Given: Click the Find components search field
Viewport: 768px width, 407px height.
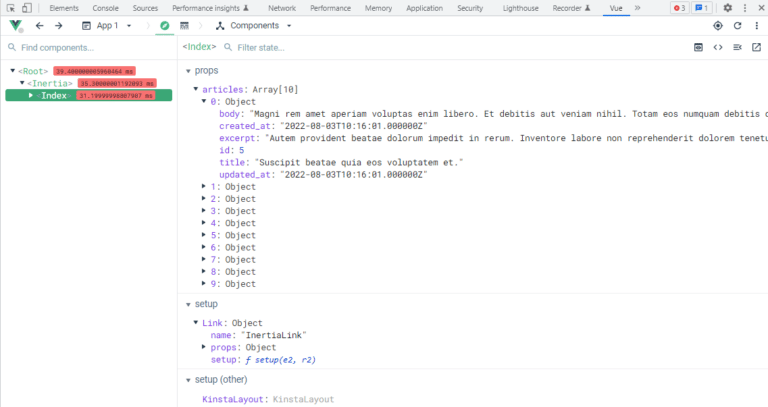Looking at the screenshot, I should coord(90,47).
